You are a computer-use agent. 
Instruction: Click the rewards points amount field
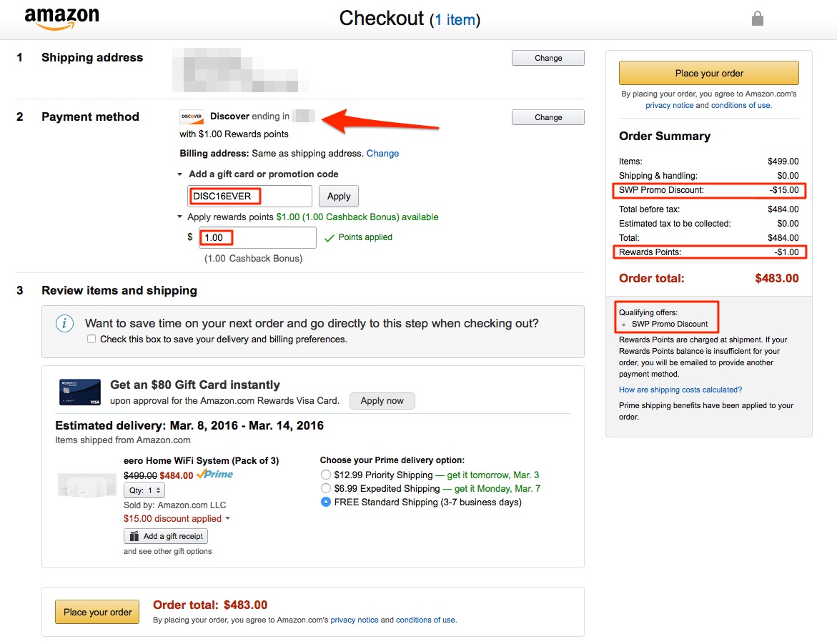tap(257, 237)
